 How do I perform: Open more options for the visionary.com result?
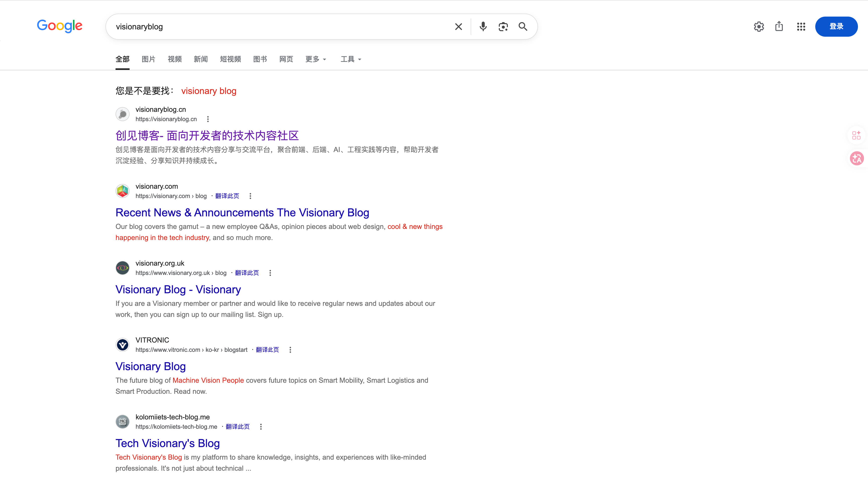click(x=250, y=196)
